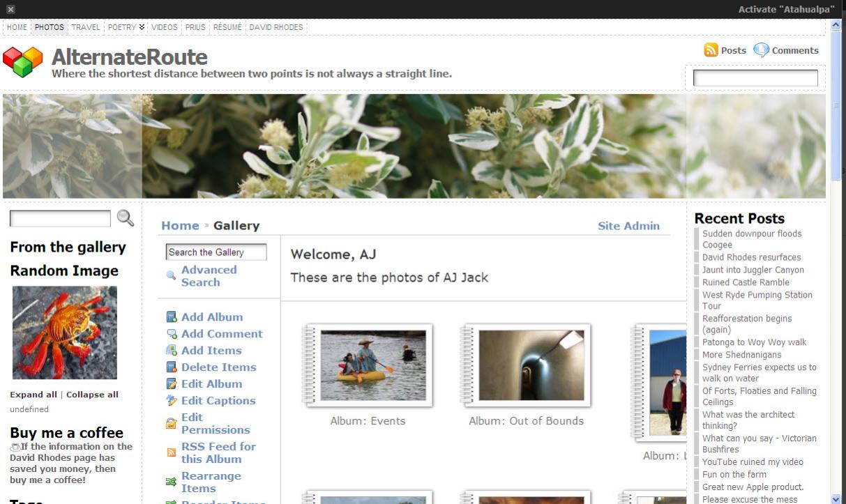Click the Rearrange Items link
The image size is (846, 504).
click(211, 482)
